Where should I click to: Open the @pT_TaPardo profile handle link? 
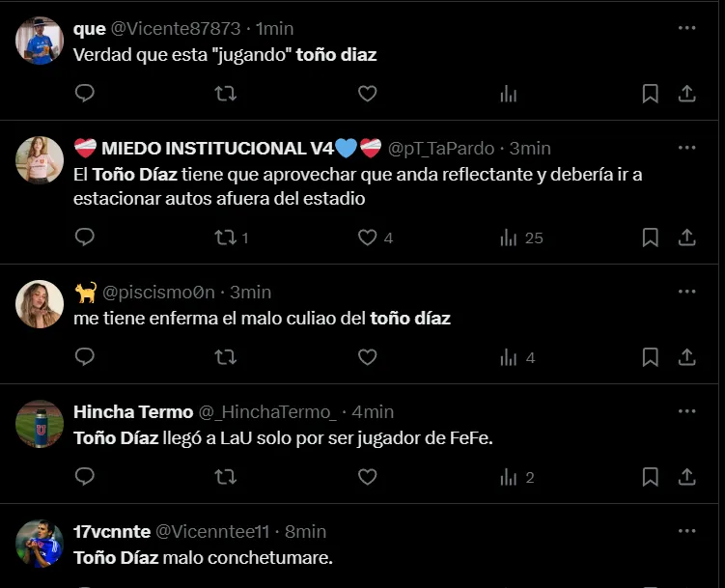pyautogui.click(x=441, y=149)
